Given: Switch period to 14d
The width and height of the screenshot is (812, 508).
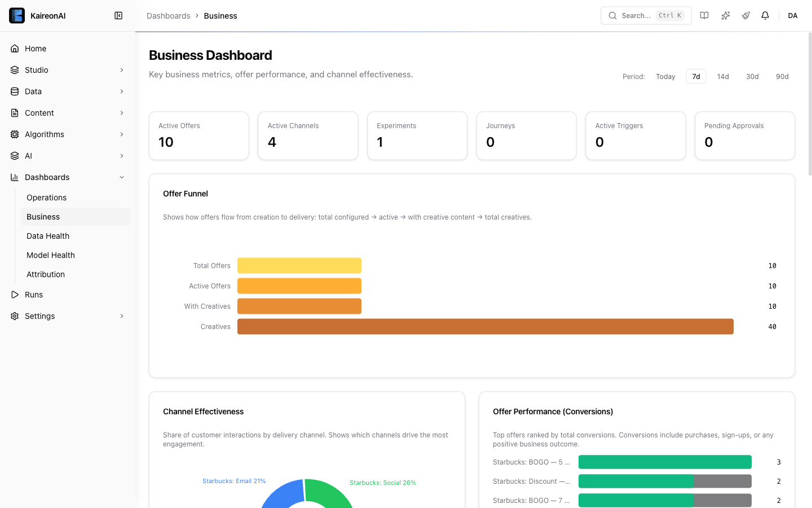Looking at the screenshot, I should tap(723, 77).
